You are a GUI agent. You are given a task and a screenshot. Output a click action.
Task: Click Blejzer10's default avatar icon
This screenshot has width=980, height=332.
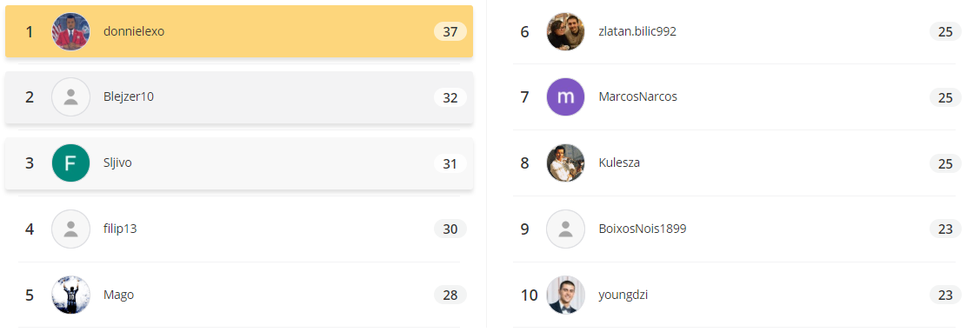pos(70,97)
